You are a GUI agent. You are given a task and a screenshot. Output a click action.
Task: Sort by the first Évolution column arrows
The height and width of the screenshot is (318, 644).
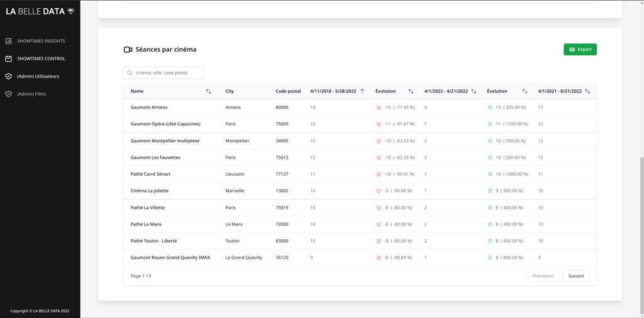click(411, 91)
